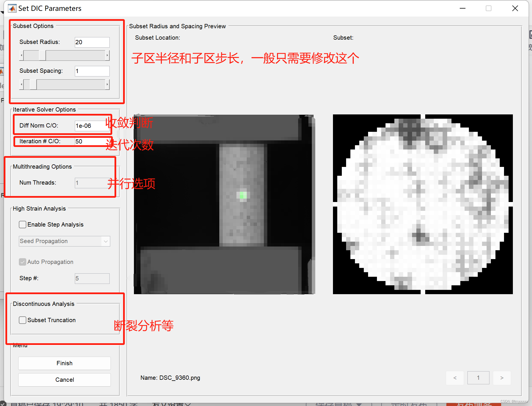
Task: Uncheck the Auto Propagation checkbox
Action: (x=22, y=262)
